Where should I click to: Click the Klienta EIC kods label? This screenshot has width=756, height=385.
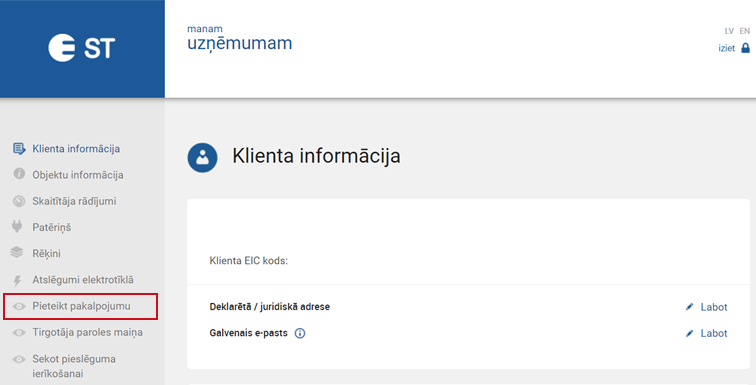coord(248,261)
